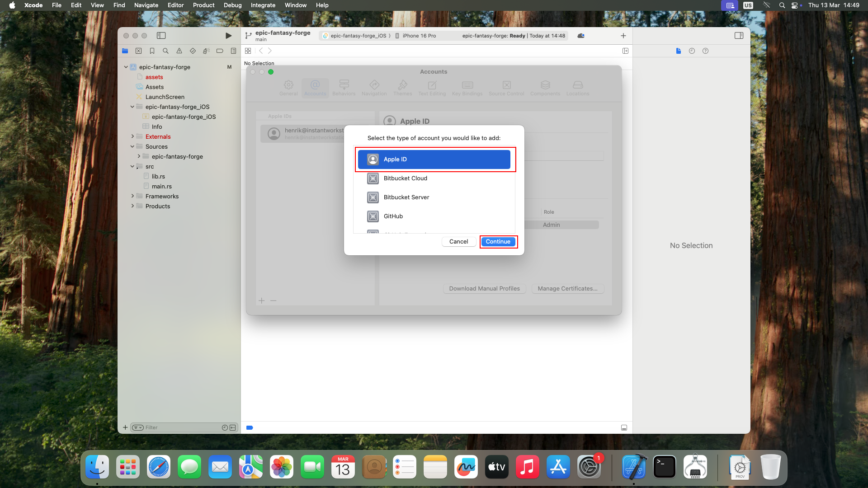Open the Integrate menu
Screen dimensions: 868x488
[263, 5]
